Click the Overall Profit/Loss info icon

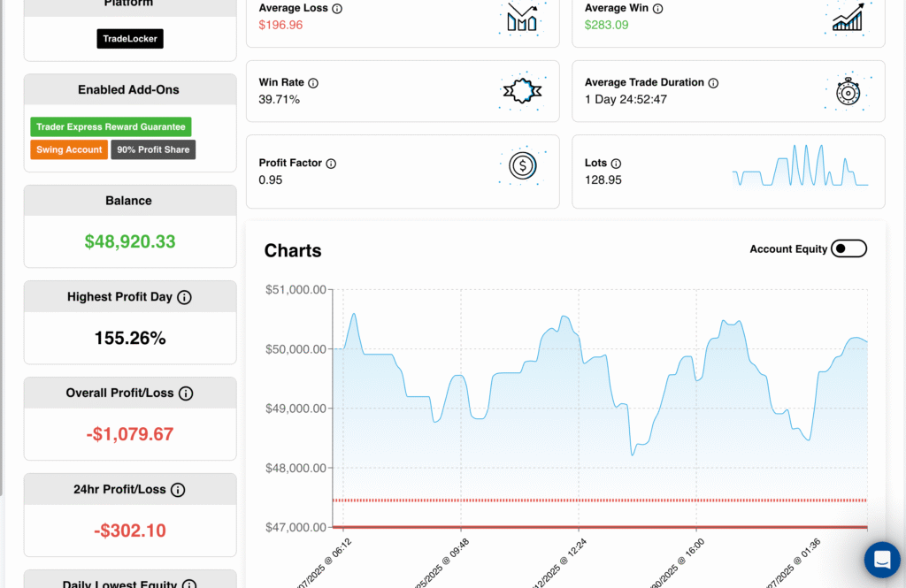tap(186, 394)
